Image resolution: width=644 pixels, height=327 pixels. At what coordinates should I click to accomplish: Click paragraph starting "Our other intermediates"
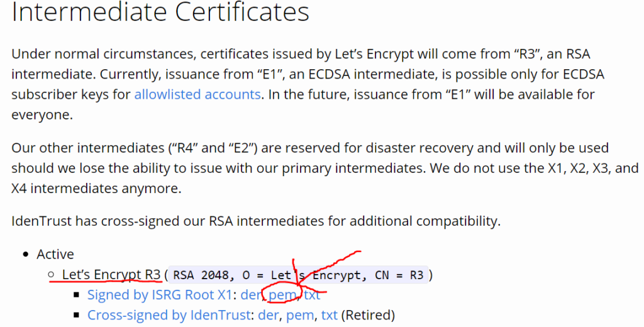pyautogui.click(x=325, y=168)
